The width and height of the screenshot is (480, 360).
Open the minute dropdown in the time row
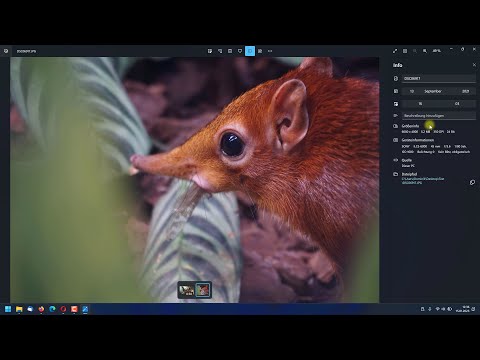coord(457,104)
